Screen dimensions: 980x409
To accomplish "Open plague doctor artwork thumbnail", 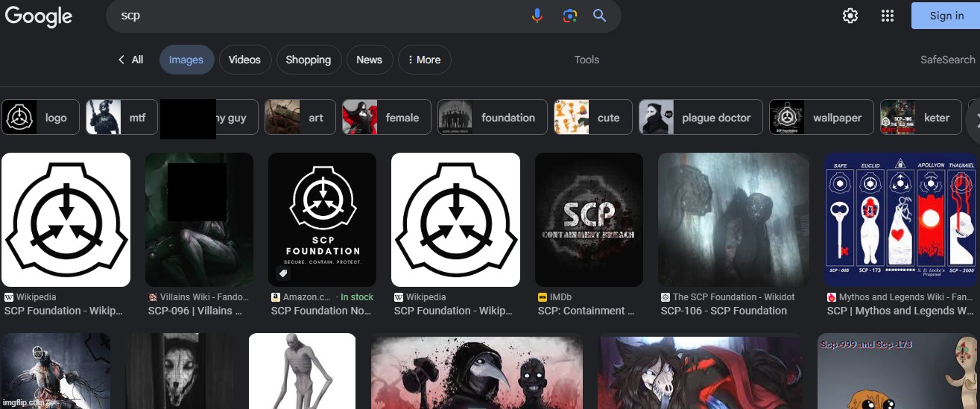I will (477, 372).
